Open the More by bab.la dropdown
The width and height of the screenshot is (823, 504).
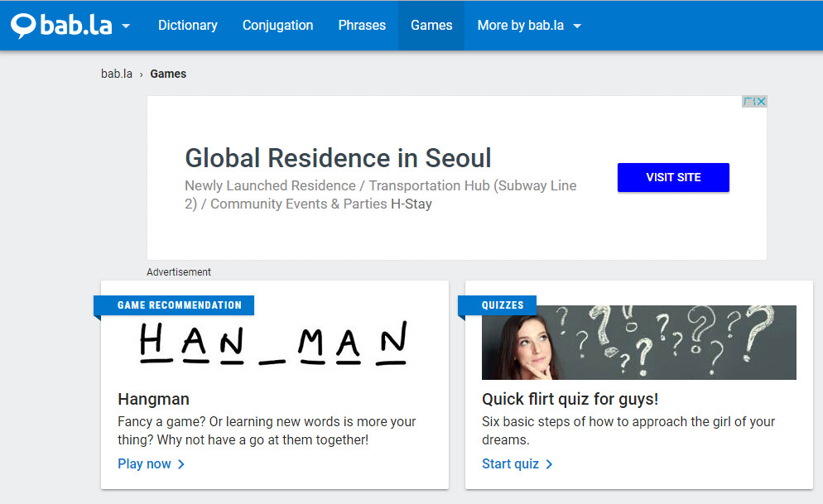pyautogui.click(x=529, y=26)
